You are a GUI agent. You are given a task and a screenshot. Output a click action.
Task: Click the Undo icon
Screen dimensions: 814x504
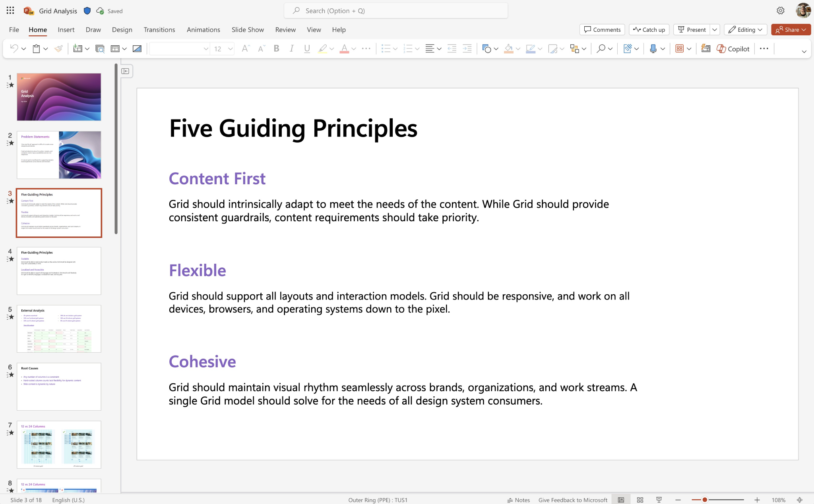click(13, 48)
